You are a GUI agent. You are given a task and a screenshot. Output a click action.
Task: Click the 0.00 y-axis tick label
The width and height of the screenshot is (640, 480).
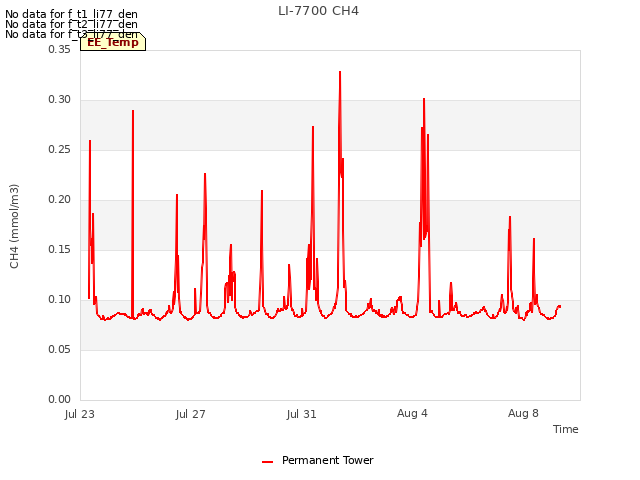pos(60,399)
